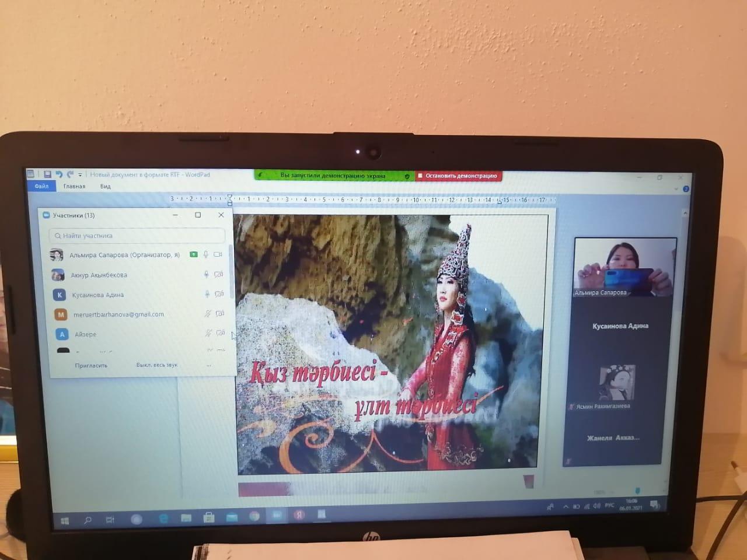
Task: Toggle Кусаинова Адина video icon
Action: (219, 295)
